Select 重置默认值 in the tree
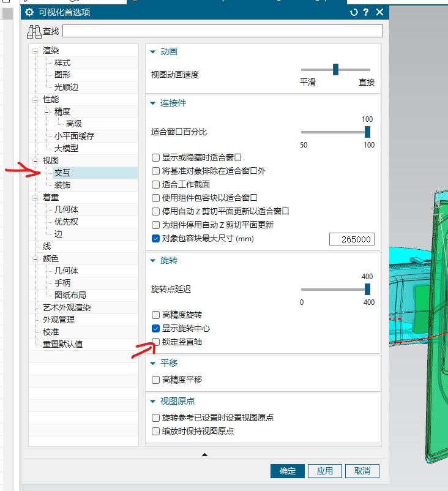448x491 pixels. coord(62,344)
